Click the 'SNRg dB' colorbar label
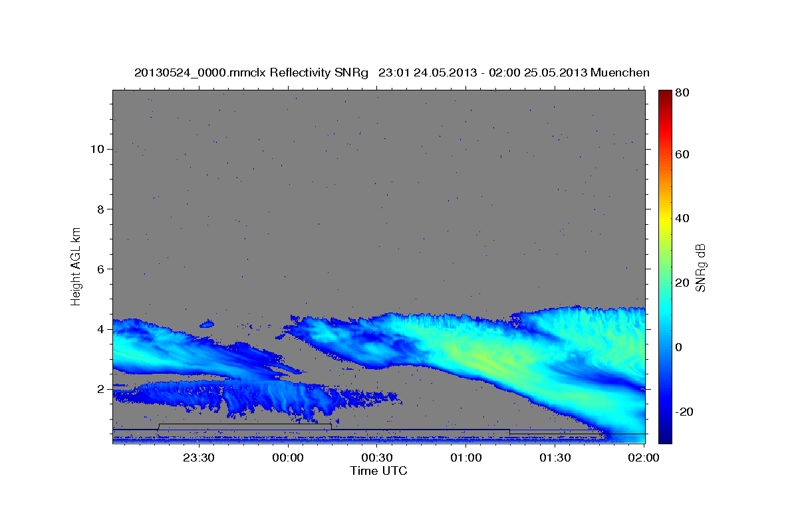This screenshot has width=798, height=532. [x=700, y=267]
